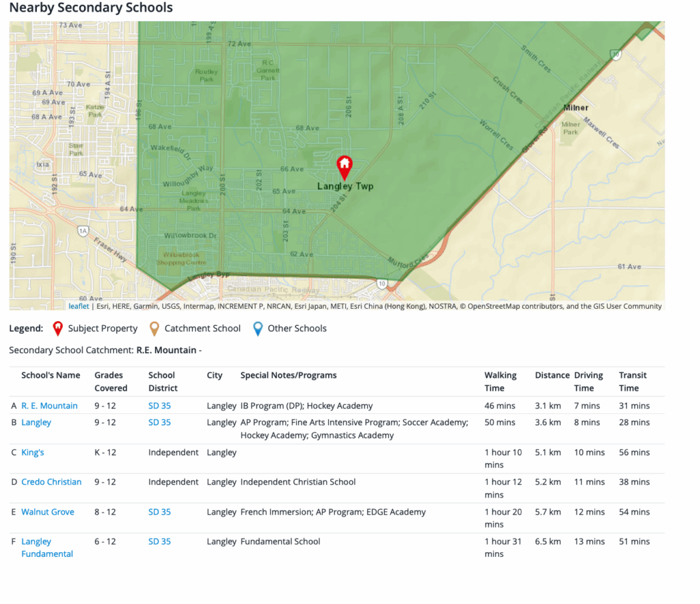Open SD 35 district link for R. E. Mountain
Image resolution: width=700 pixels, height=604 pixels.
pos(159,406)
